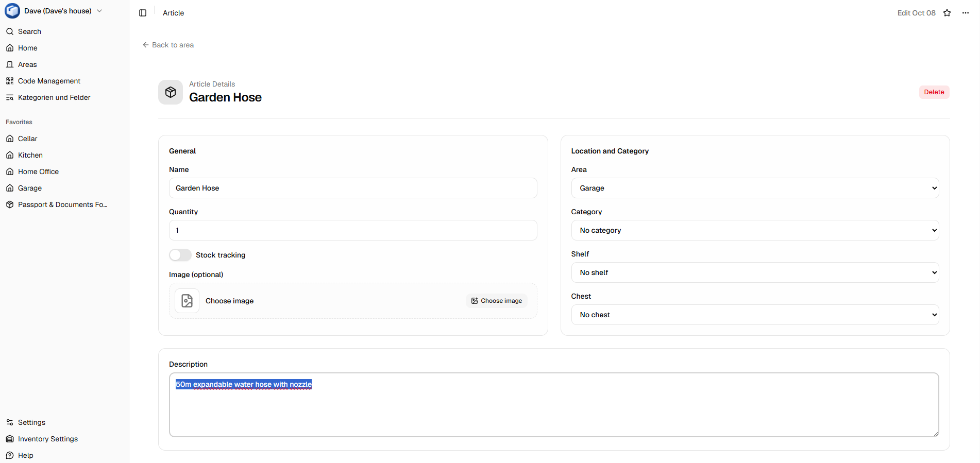Expand the Dave's house workspace switcher

pos(99,11)
